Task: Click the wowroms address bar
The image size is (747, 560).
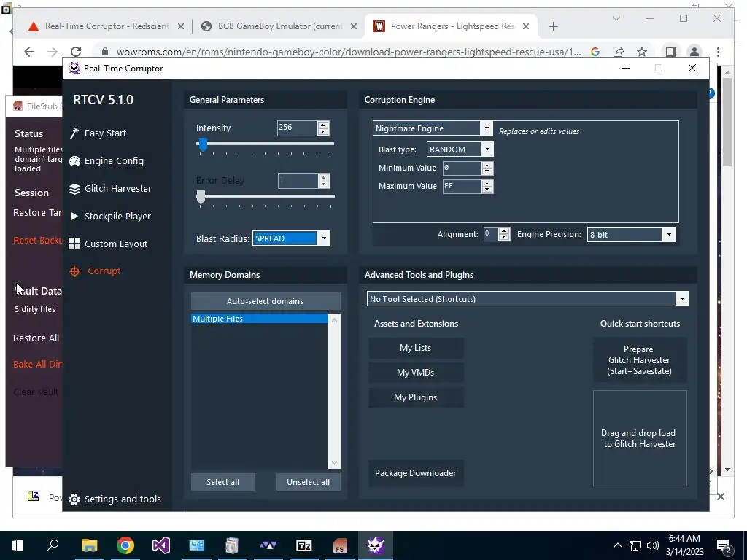Action: 349,52
